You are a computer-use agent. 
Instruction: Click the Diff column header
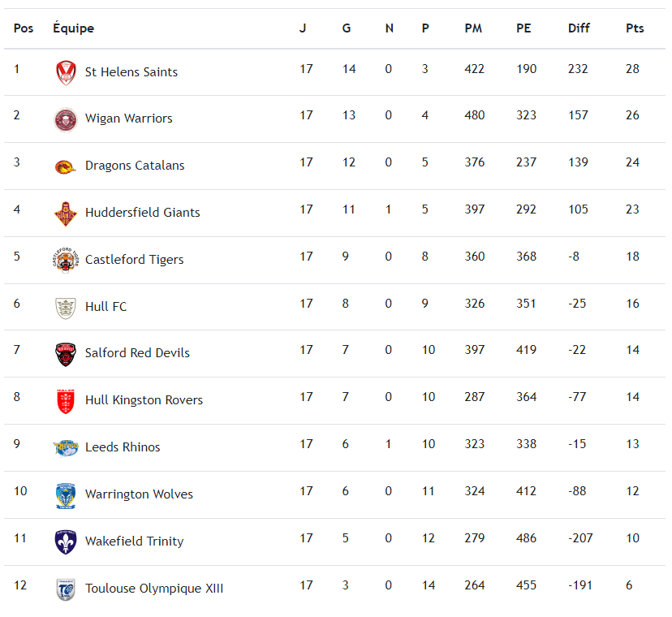(579, 28)
